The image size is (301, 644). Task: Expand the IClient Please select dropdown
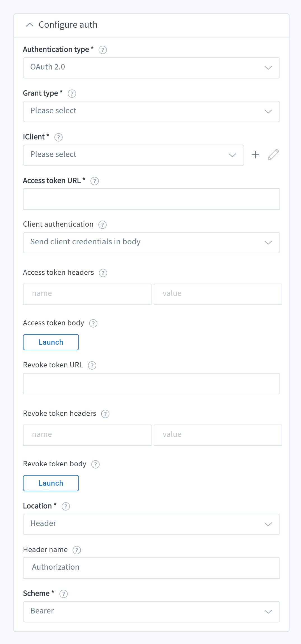[134, 155]
